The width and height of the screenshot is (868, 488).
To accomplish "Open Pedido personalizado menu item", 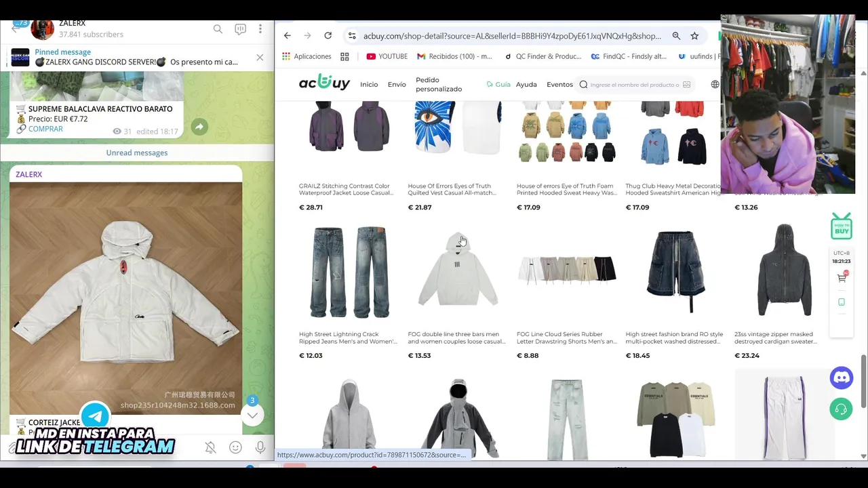I will click(x=439, y=85).
